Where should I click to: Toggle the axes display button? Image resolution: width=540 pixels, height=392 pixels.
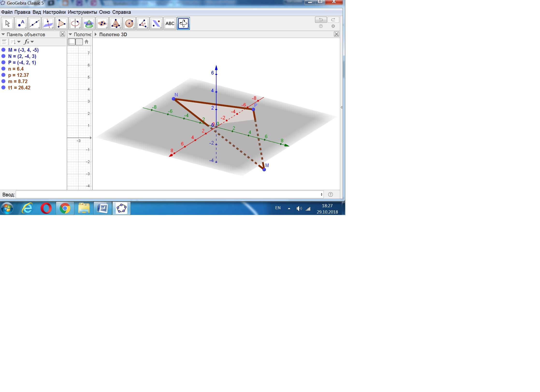coord(72,42)
